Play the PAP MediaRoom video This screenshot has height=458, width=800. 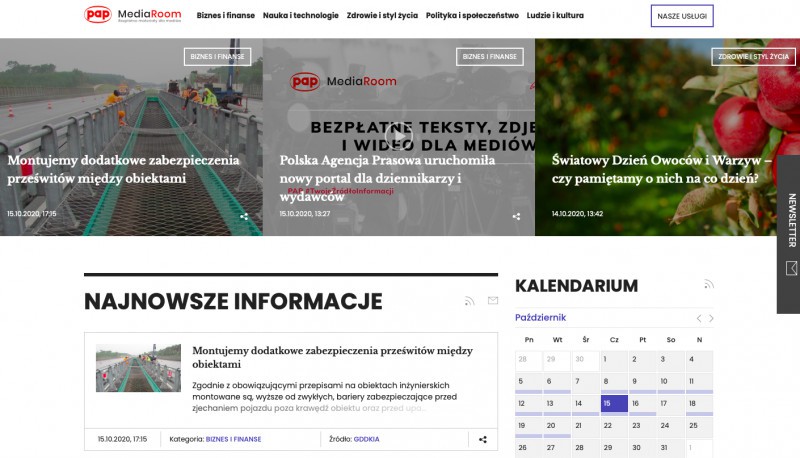[398, 136]
